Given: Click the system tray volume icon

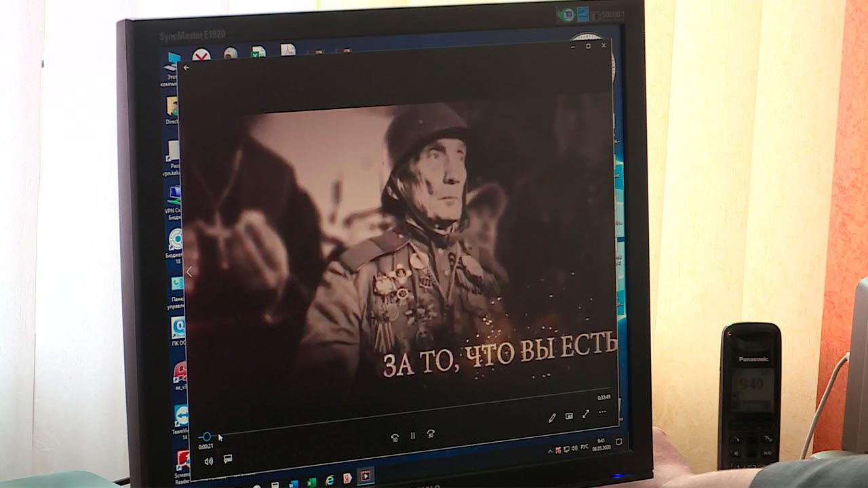Looking at the screenshot, I should coord(574,448).
